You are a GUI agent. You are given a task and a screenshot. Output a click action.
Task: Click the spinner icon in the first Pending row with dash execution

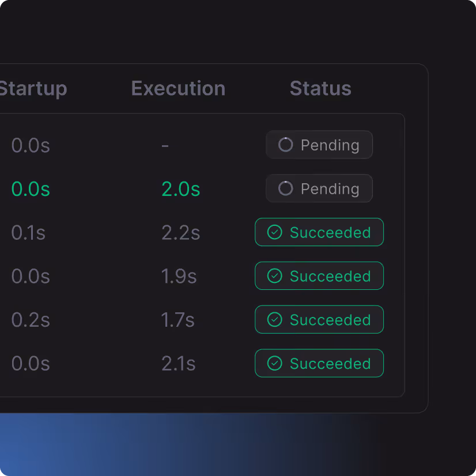(x=285, y=145)
